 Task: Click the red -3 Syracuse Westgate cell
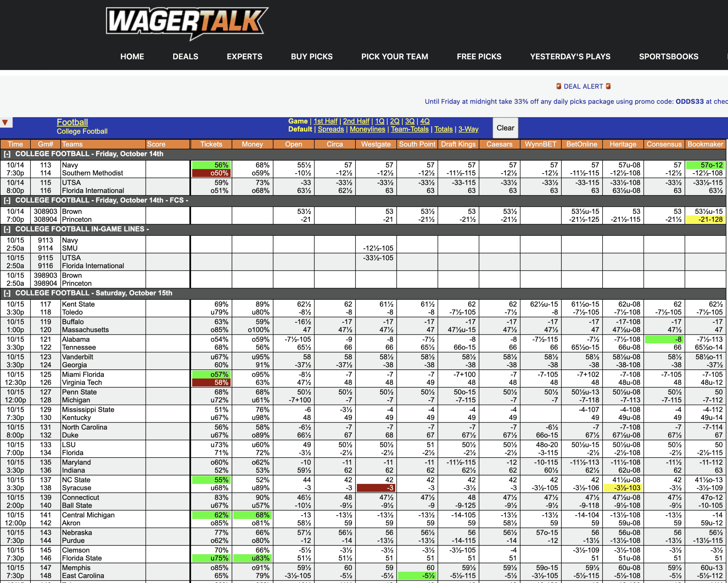click(376, 488)
